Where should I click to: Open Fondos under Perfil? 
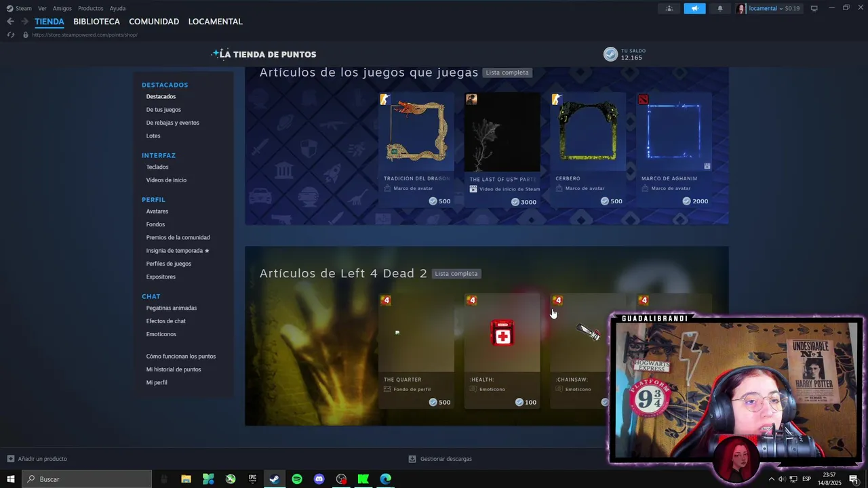(155, 224)
